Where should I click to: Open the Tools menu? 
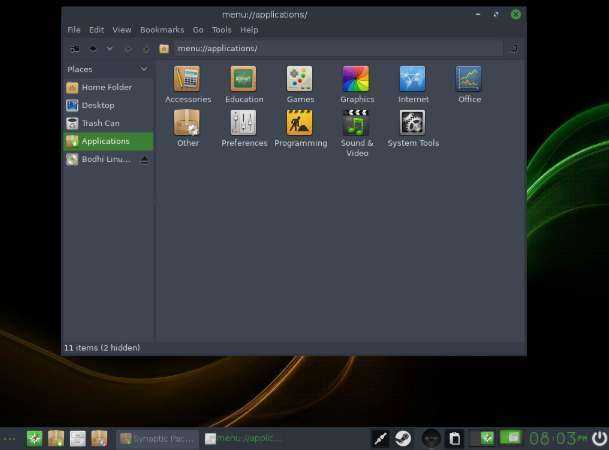click(222, 30)
